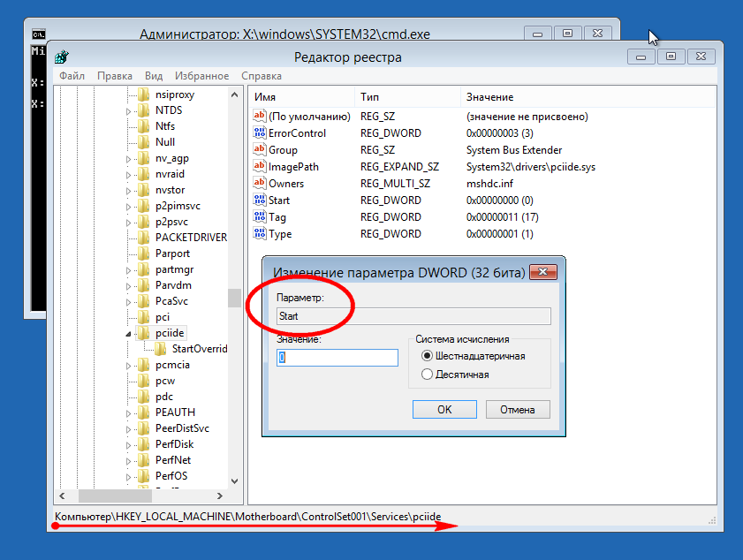Click the Null folder icon
Viewport: 743px width, 560px height.
[x=144, y=142]
